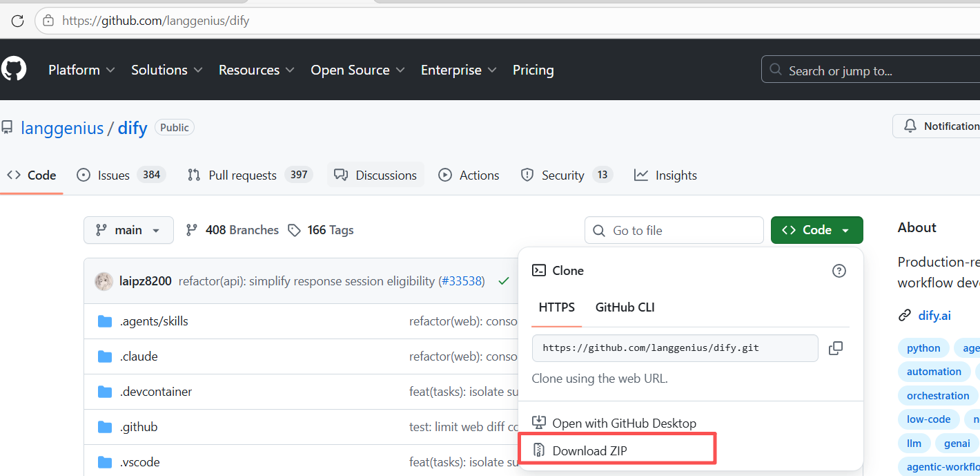980x476 pixels.
Task: Open the Insights tab
Action: (666, 175)
